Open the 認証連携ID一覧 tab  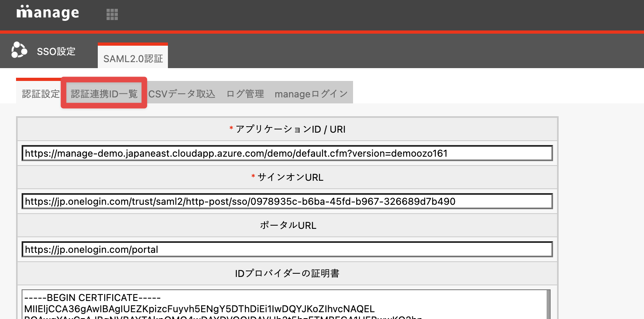104,93
